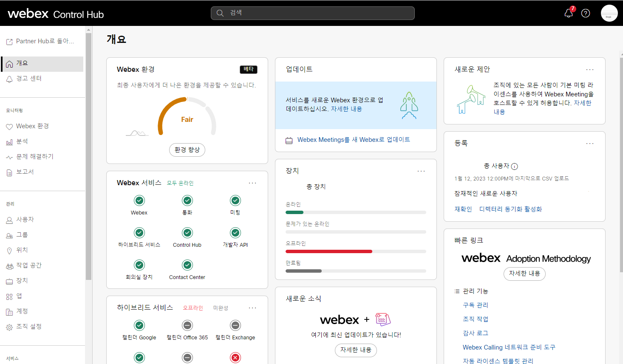Open the notifications bell icon

tap(569, 13)
